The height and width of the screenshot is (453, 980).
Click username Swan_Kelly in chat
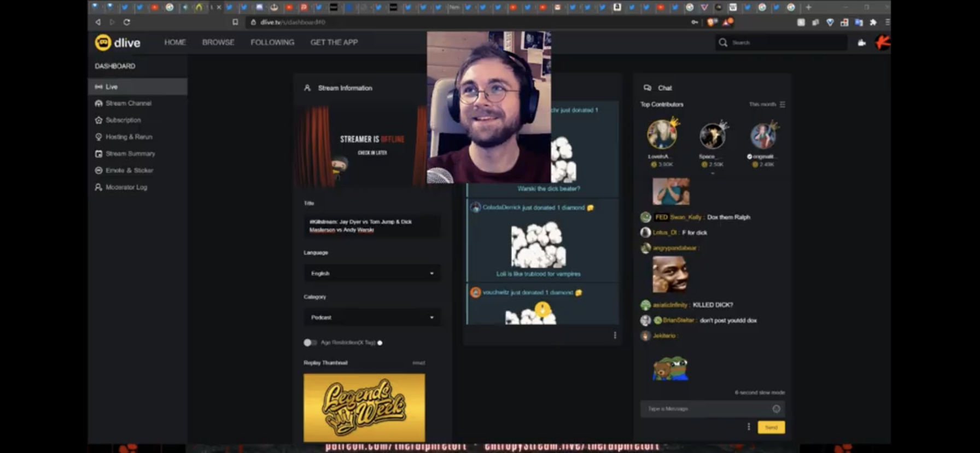click(x=686, y=217)
